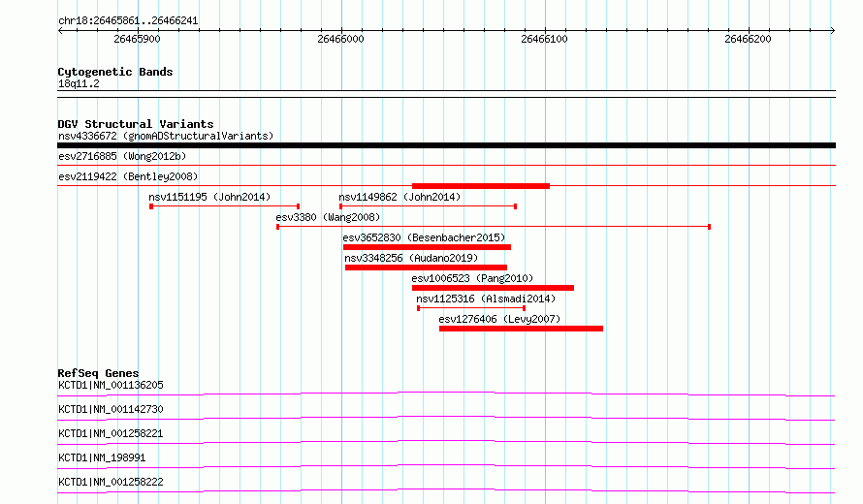Open esv3652830 (Besenbacher2015) label
Image resolution: width=863 pixels, height=504 pixels.
click(424, 237)
